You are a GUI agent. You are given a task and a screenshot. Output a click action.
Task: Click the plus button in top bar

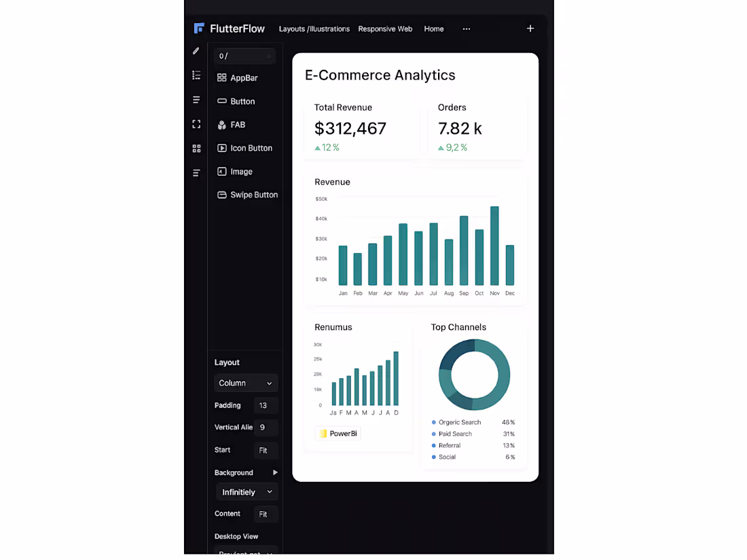pos(530,29)
